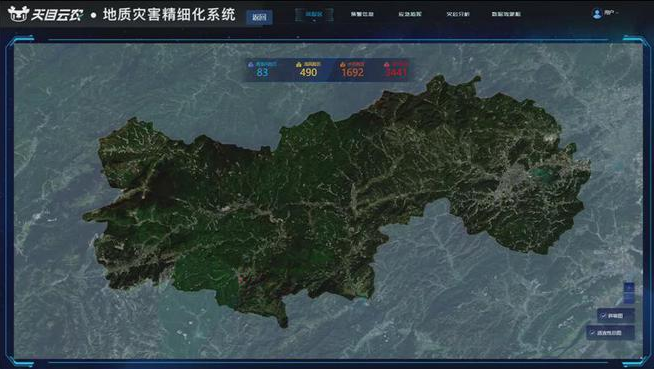Switch to the 应急指挥 tab
The width and height of the screenshot is (654, 369).
click(x=410, y=14)
